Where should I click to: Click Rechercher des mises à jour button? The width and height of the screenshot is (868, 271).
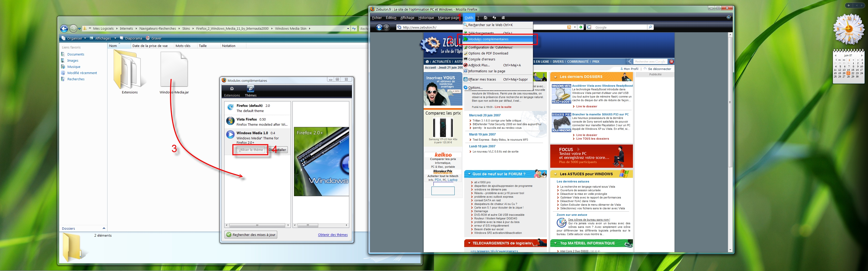(x=251, y=235)
